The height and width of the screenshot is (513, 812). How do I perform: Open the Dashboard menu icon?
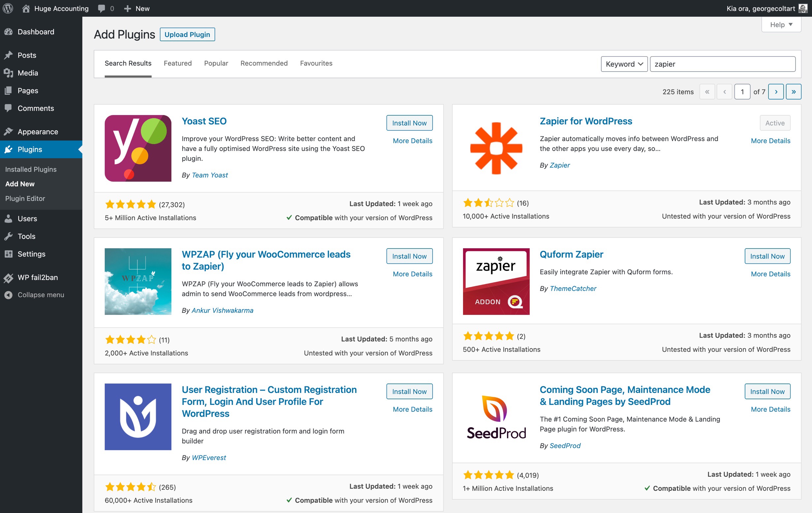(x=9, y=32)
